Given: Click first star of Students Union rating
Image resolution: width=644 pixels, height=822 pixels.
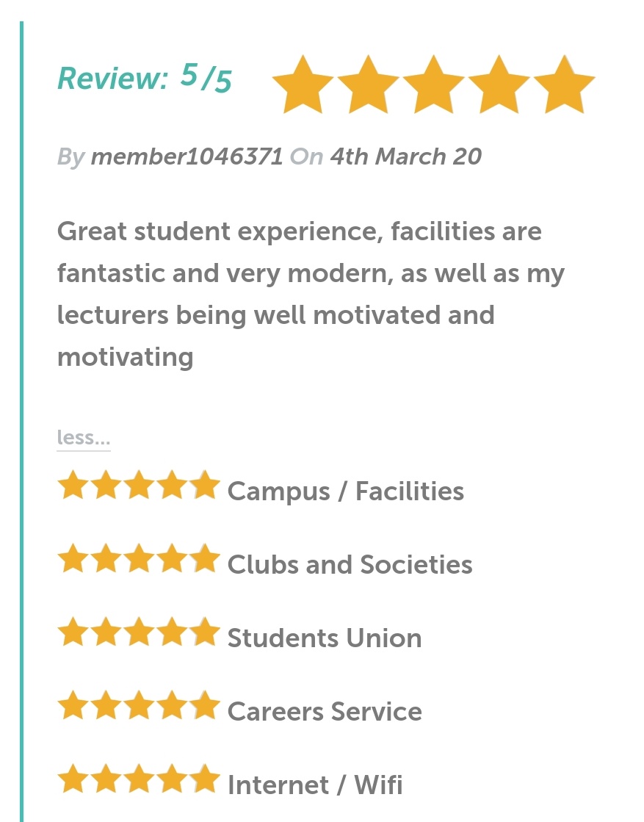Looking at the screenshot, I should click(73, 632).
